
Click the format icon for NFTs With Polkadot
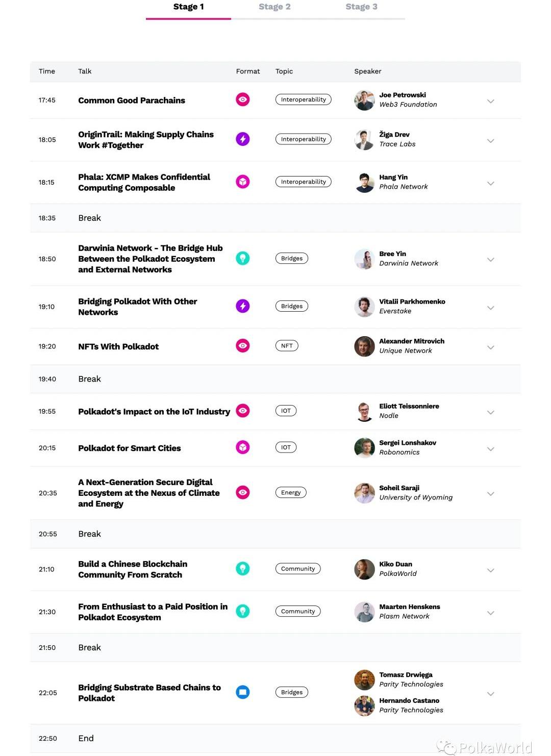tap(242, 346)
